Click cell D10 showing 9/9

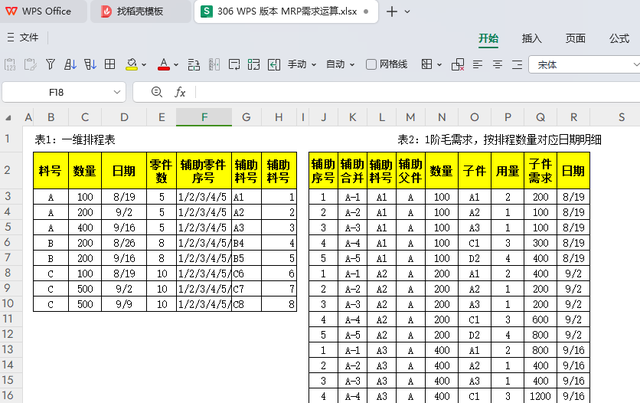coord(124,304)
